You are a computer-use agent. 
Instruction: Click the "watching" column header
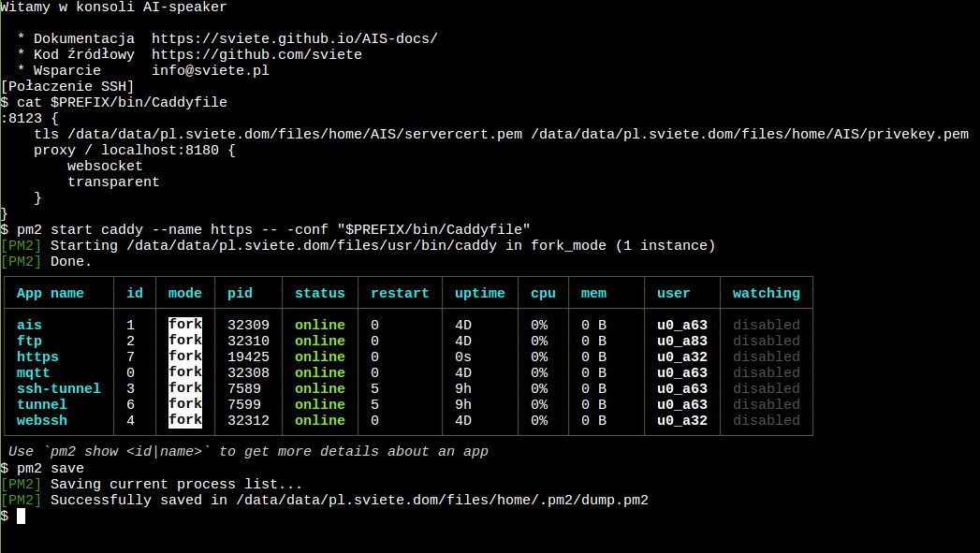[x=766, y=293]
